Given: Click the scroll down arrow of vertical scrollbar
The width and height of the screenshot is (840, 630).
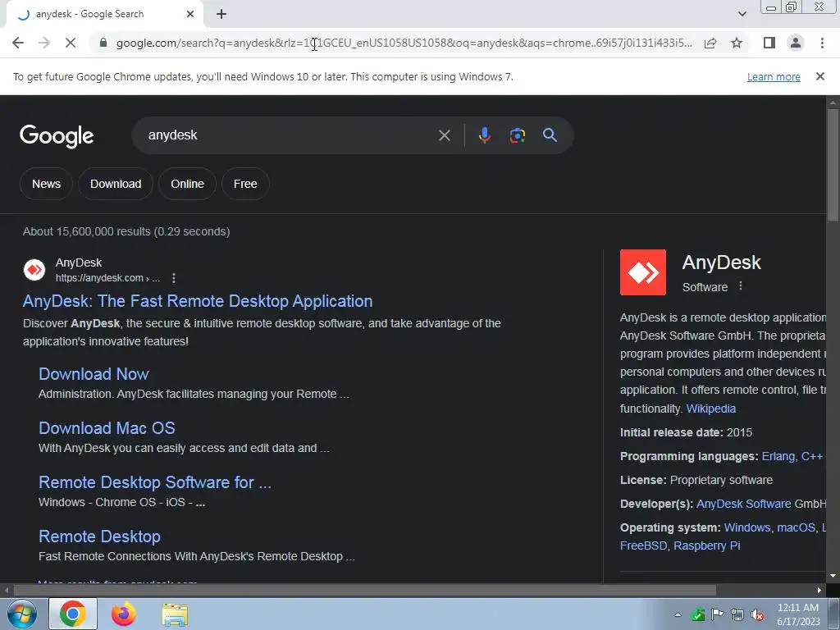Looking at the screenshot, I should [x=833, y=576].
